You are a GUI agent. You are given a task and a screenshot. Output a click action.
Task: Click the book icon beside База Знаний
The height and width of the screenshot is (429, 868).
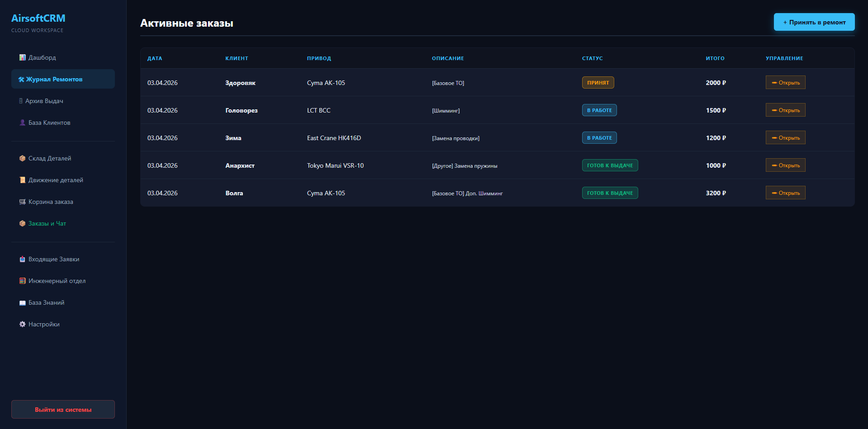click(x=22, y=303)
